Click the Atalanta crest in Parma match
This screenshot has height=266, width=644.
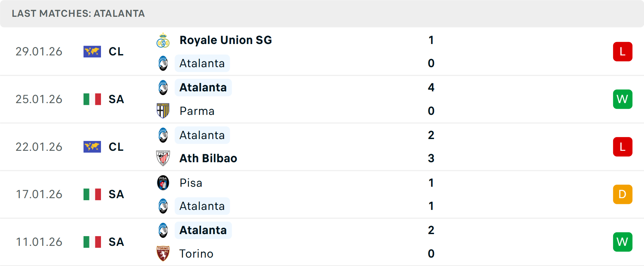click(163, 88)
